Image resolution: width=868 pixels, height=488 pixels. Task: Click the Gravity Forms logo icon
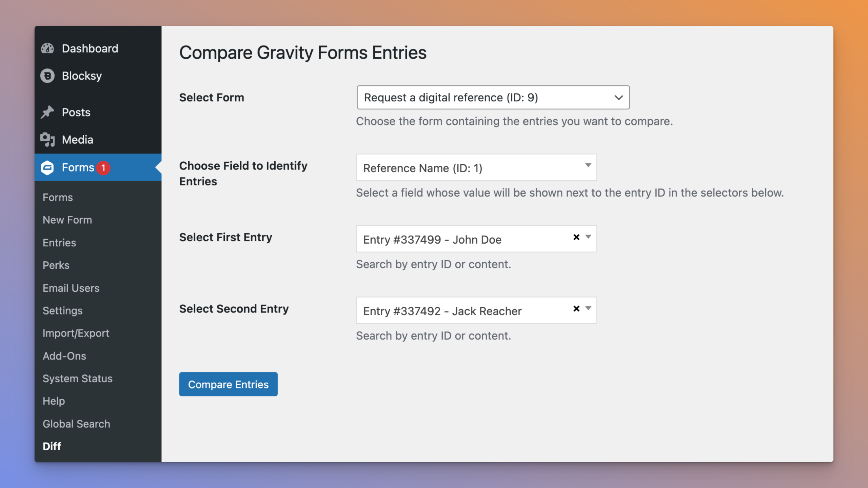pyautogui.click(x=47, y=167)
